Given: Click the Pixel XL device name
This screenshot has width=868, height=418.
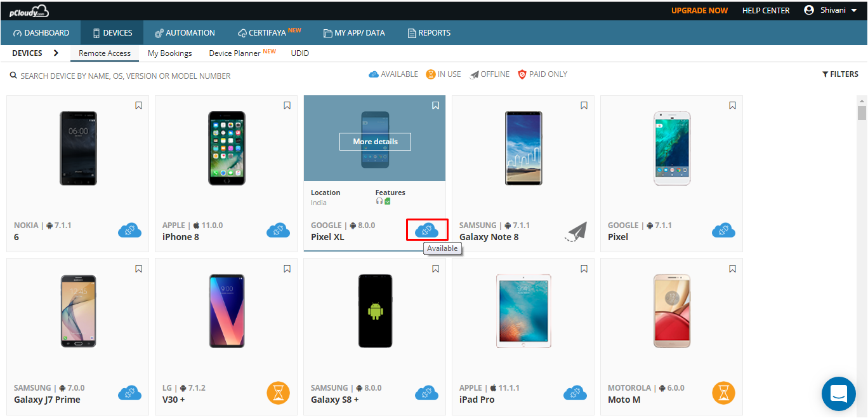Looking at the screenshot, I should (327, 237).
